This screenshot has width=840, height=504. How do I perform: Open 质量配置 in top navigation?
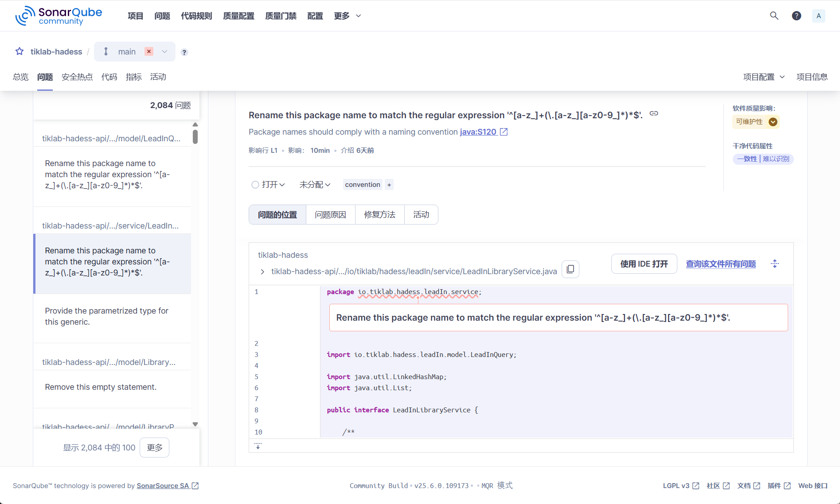(238, 16)
